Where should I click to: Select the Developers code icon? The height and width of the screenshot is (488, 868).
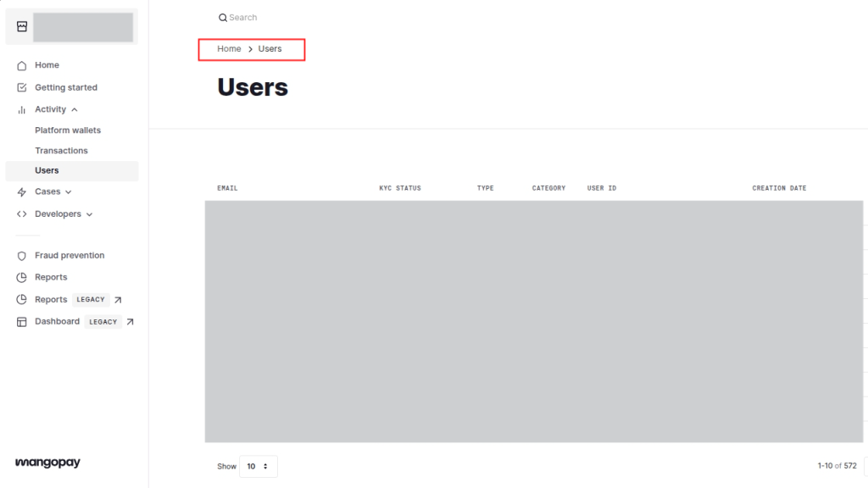tap(21, 213)
